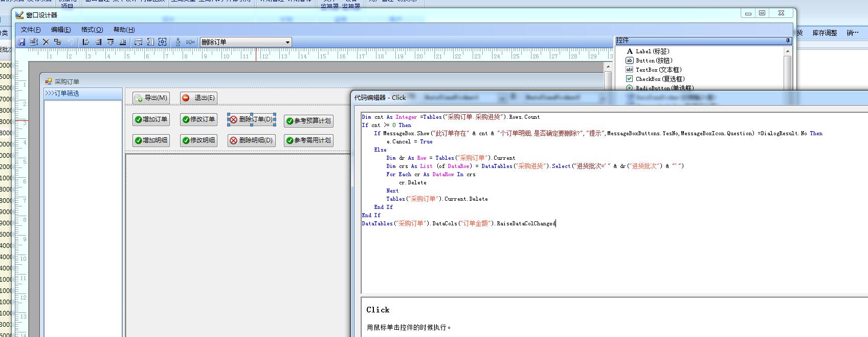
Task: Click the up arrow of 控件 list scrollbar
Action: tap(788, 51)
